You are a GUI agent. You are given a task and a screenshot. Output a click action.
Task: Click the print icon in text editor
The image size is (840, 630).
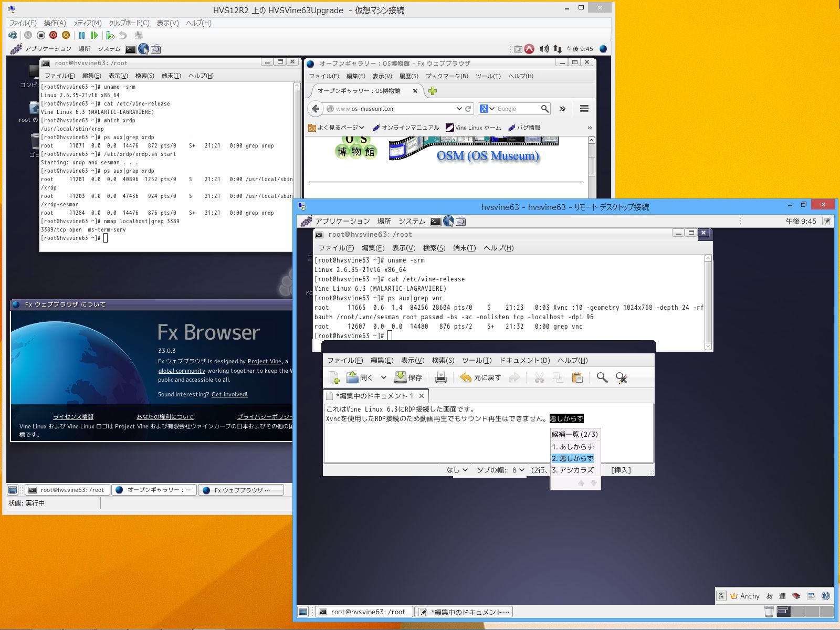click(x=441, y=377)
